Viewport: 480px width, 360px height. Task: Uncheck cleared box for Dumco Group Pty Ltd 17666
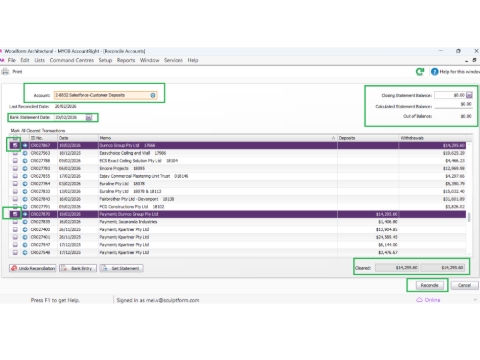(x=15, y=145)
